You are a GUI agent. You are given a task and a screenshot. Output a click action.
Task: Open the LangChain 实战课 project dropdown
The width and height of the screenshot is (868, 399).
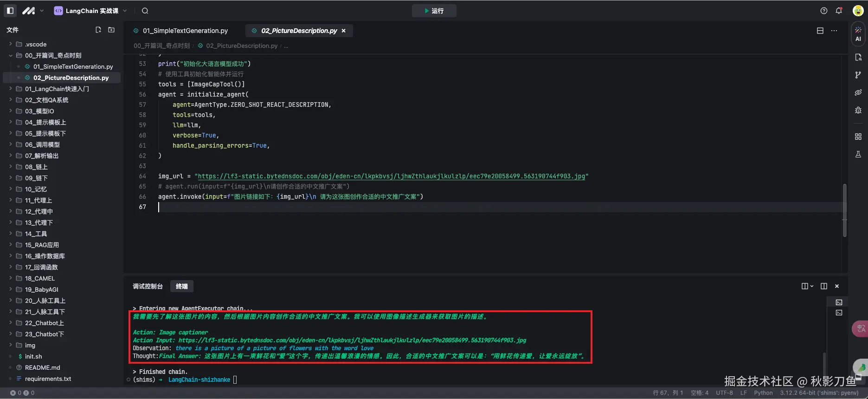pos(91,11)
